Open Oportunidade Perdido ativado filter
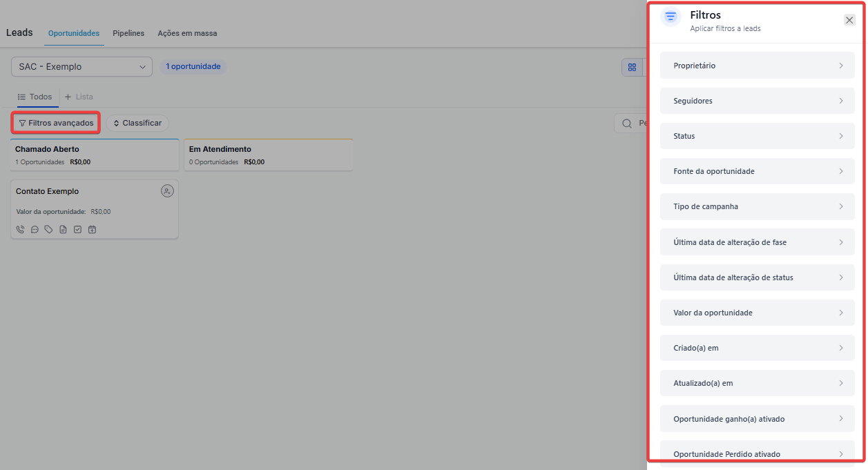 click(x=758, y=454)
